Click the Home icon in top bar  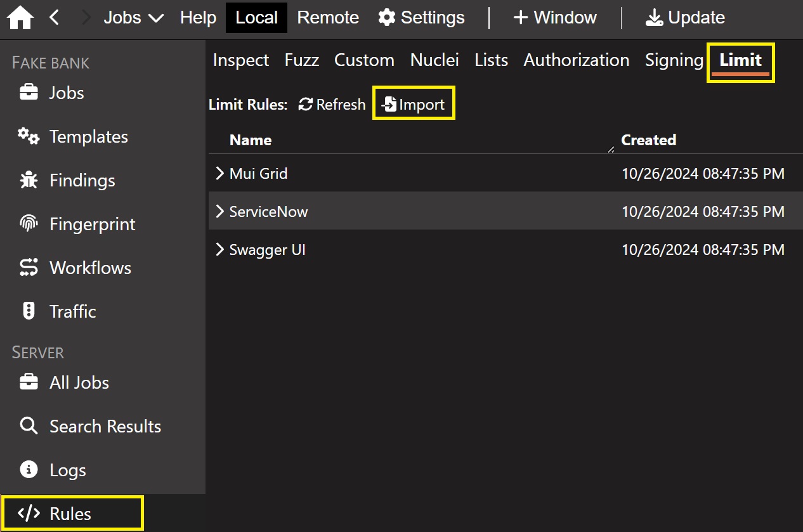point(20,18)
